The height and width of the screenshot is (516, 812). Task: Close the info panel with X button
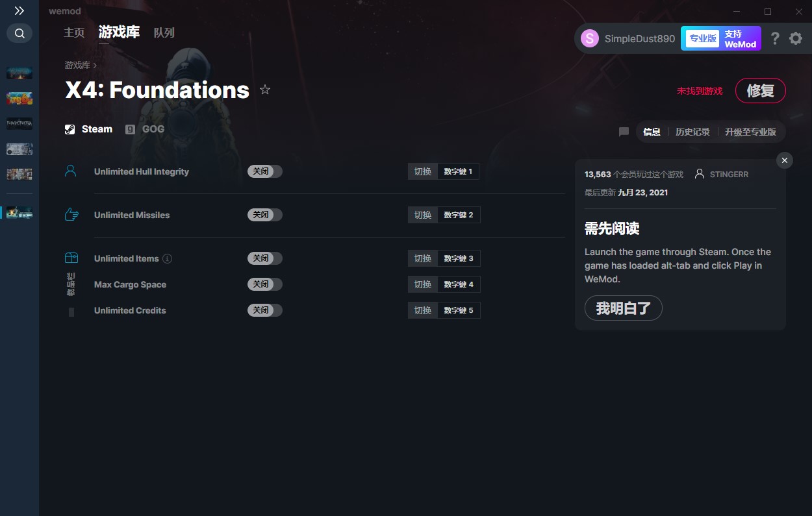(785, 160)
